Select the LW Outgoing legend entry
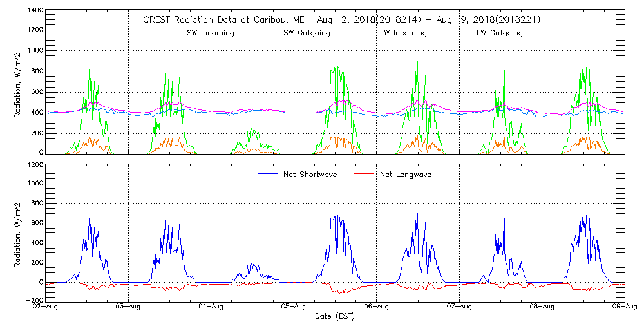Image resolution: width=644 pixels, height=322 pixels. 499,33
